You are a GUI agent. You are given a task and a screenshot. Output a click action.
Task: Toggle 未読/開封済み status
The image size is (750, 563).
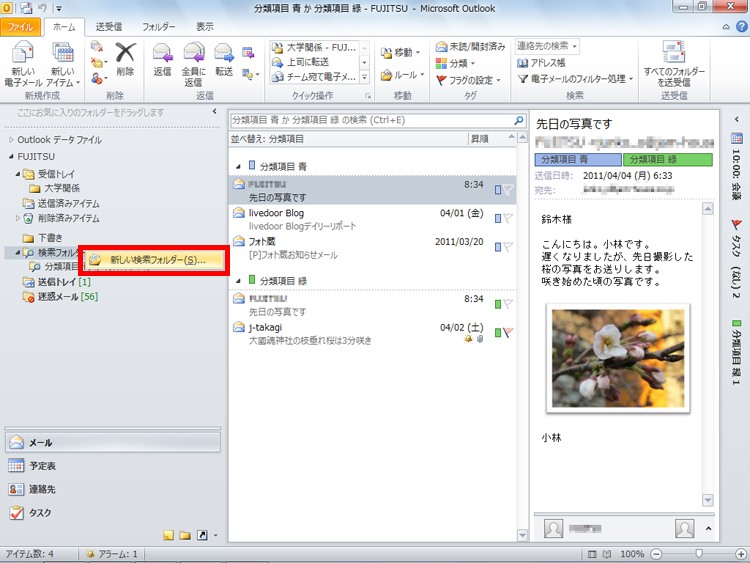(x=471, y=46)
